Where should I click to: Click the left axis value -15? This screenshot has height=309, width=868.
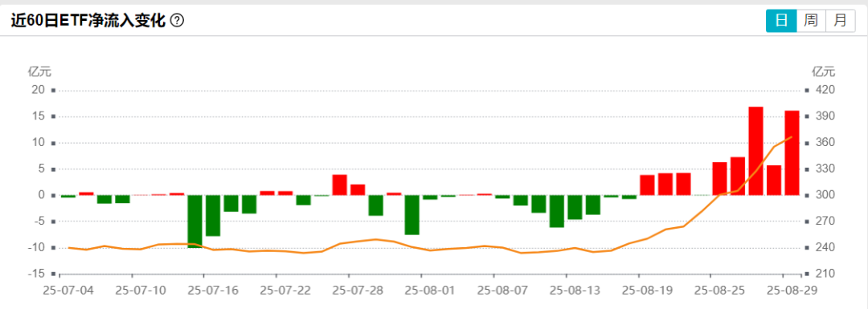[x=36, y=274]
